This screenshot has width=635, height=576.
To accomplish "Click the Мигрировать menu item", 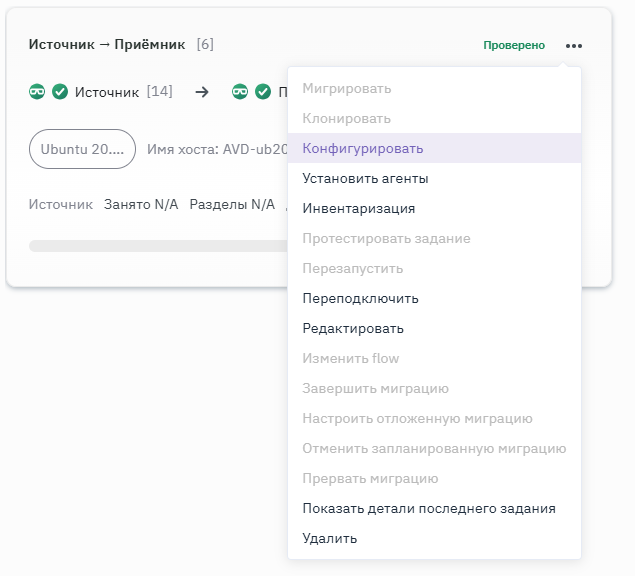I will pyautogui.click(x=346, y=88).
